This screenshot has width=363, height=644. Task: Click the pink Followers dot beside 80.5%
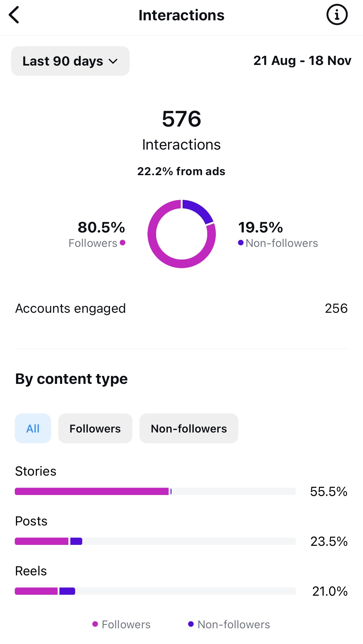tap(123, 243)
